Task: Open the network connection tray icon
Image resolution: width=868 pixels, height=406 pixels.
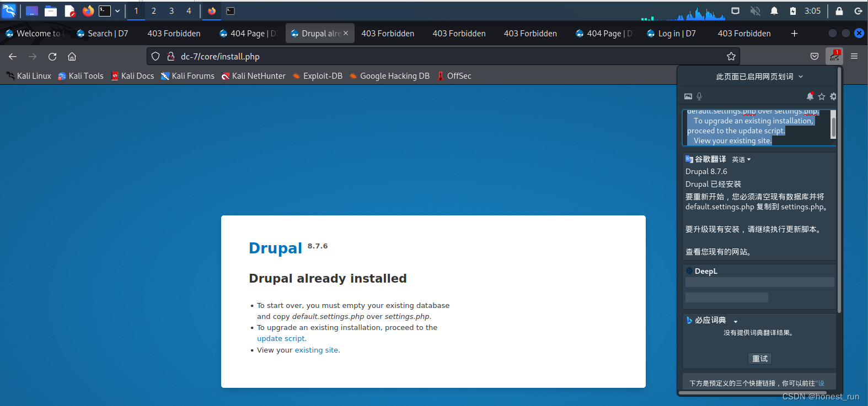Action: coord(735,10)
